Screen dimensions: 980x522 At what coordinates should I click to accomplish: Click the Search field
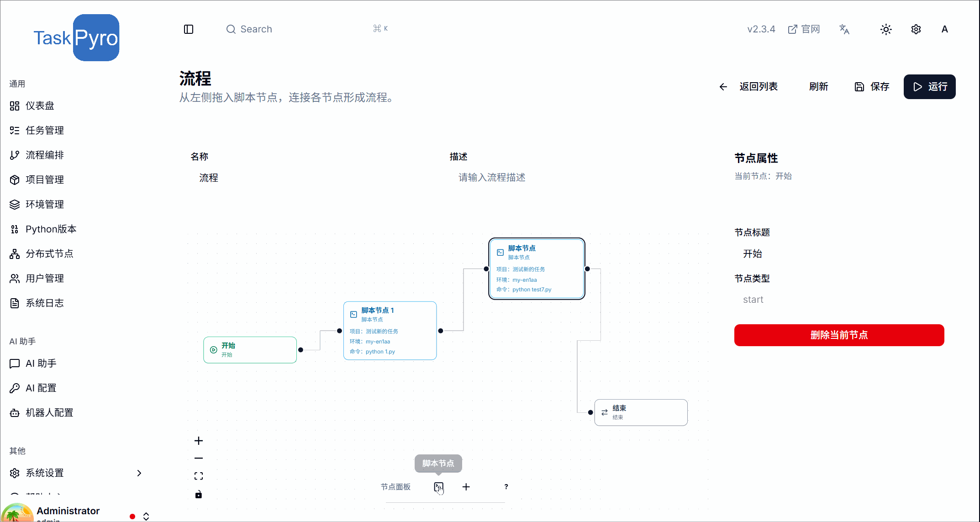(x=307, y=29)
